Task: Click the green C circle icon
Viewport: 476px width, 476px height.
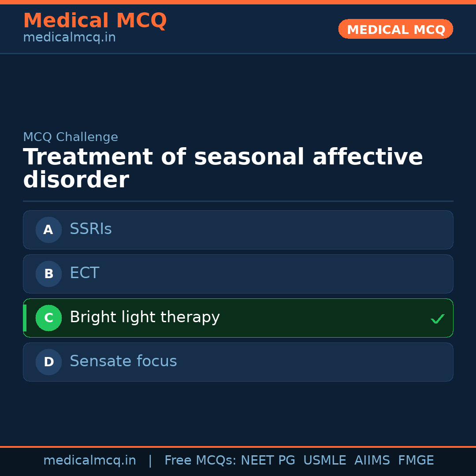Action: point(48,318)
